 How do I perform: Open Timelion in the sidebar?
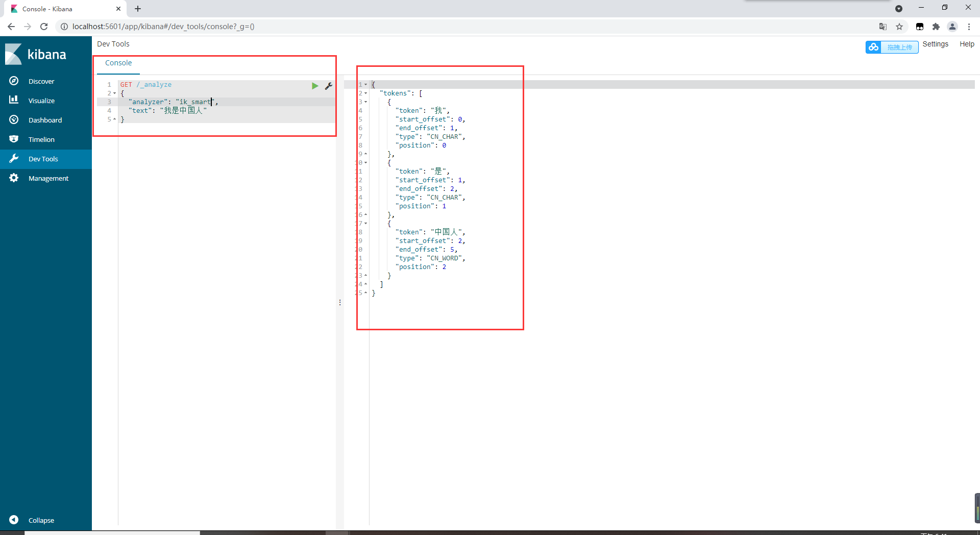tap(41, 139)
